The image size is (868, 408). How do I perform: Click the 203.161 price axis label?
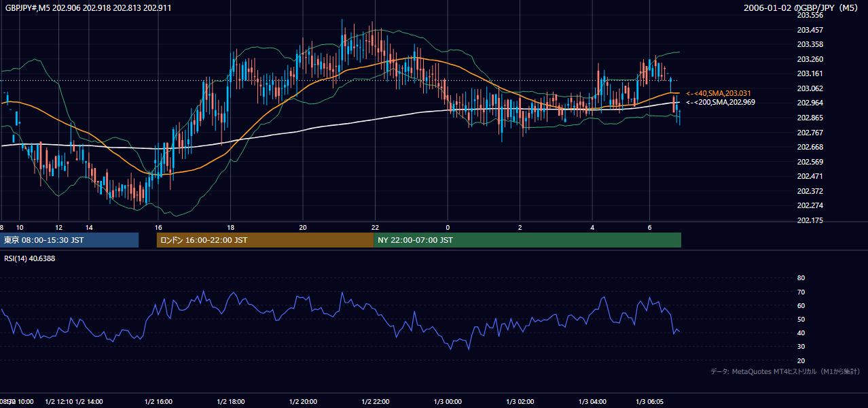810,73
